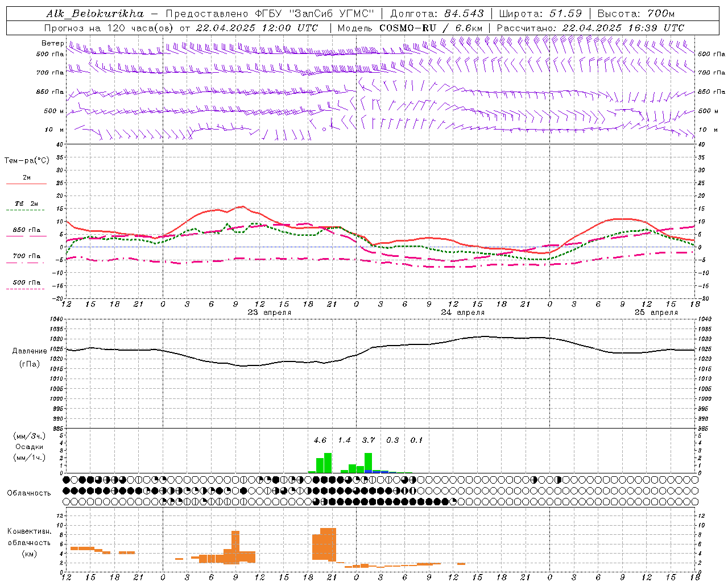Click the 850 гПа temperature legend entry
Viewport: 728px width, 582px height.
pos(27,230)
